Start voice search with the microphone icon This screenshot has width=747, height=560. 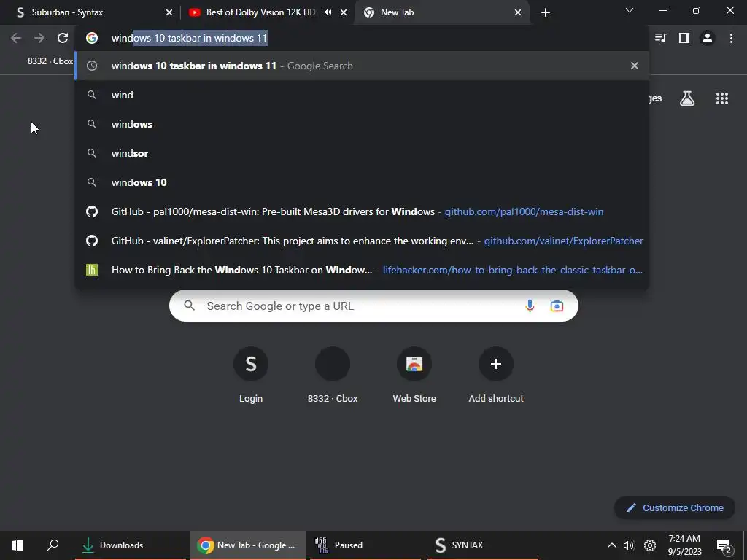530,306
